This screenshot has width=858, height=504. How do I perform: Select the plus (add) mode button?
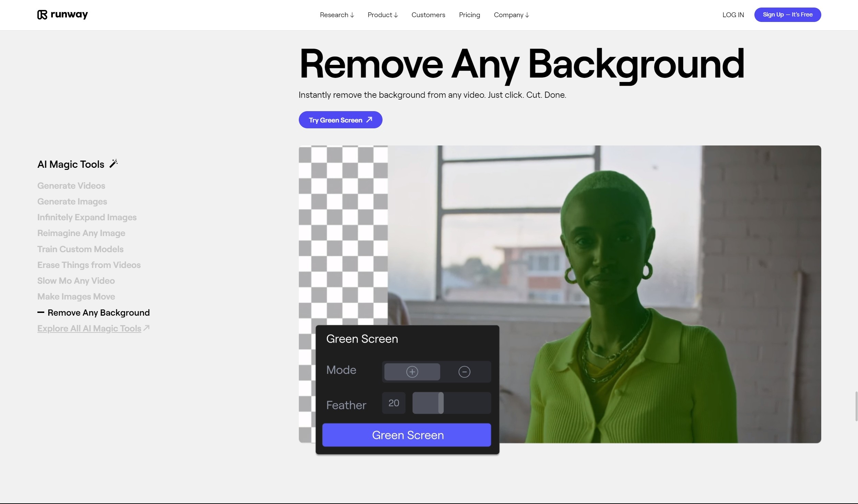412,372
